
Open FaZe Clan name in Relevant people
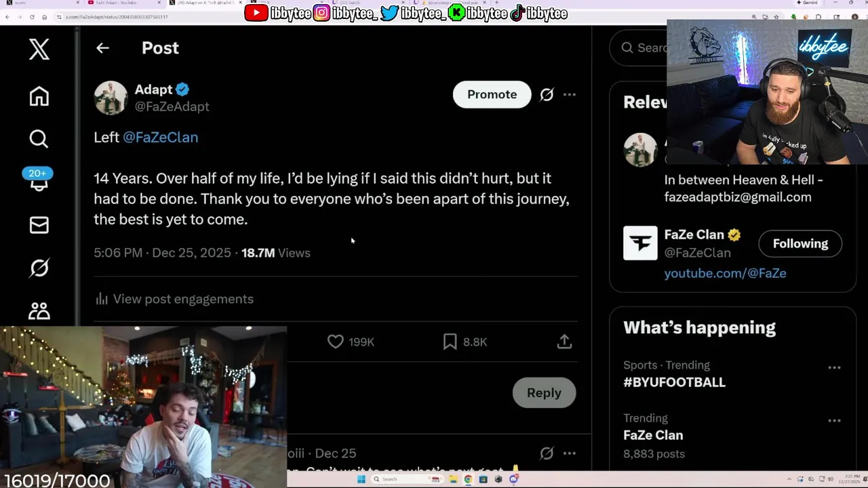(694, 235)
